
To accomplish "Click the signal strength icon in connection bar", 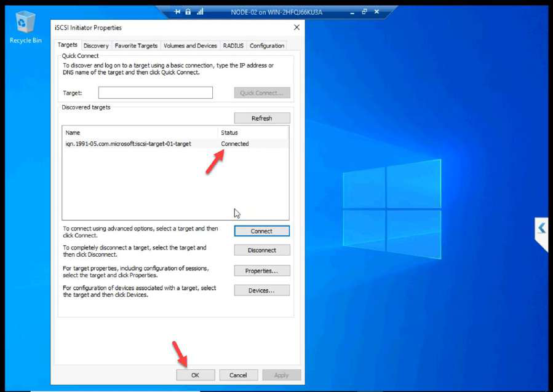I will [x=200, y=12].
